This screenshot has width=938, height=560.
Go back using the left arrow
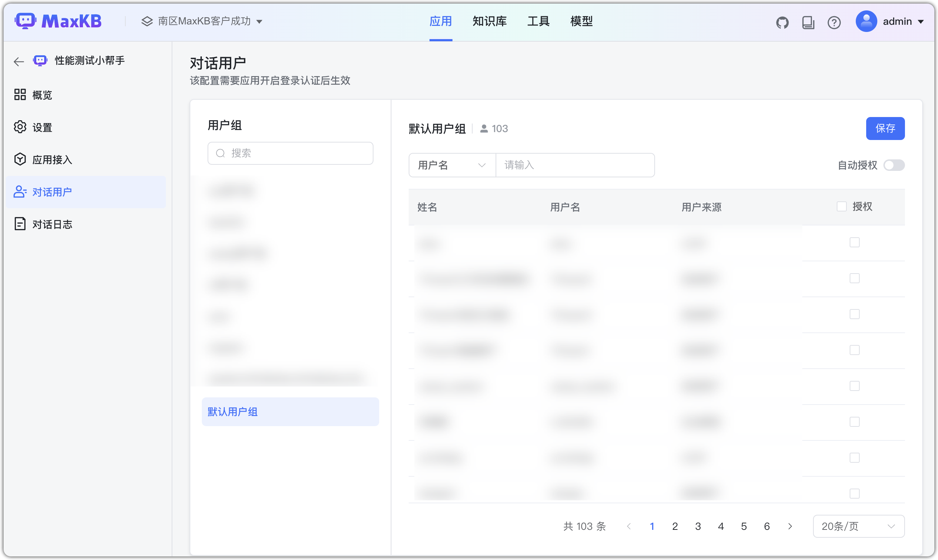pyautogui.click(x=19, y=61)
